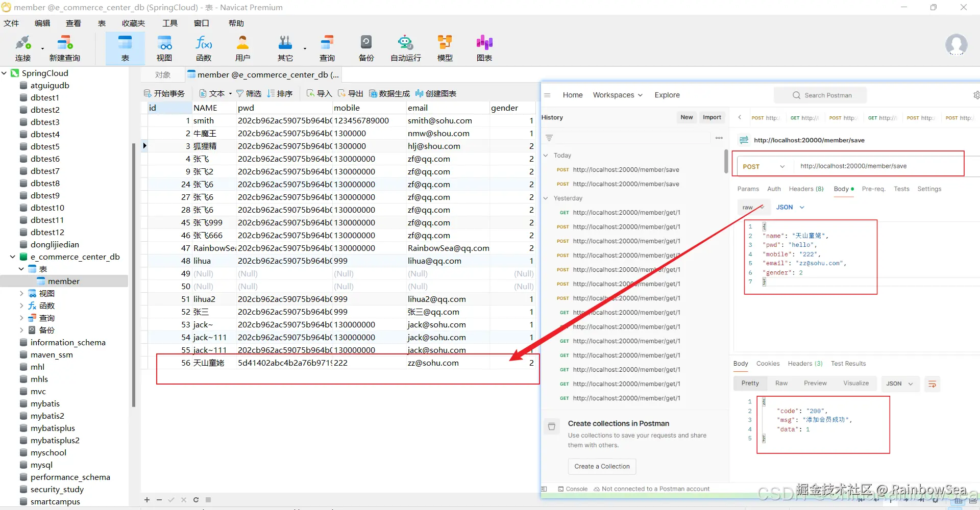Screen dimensions: 980x510
Task: Collapse the e_commerce_center_db database node
Action: point(13,257)
